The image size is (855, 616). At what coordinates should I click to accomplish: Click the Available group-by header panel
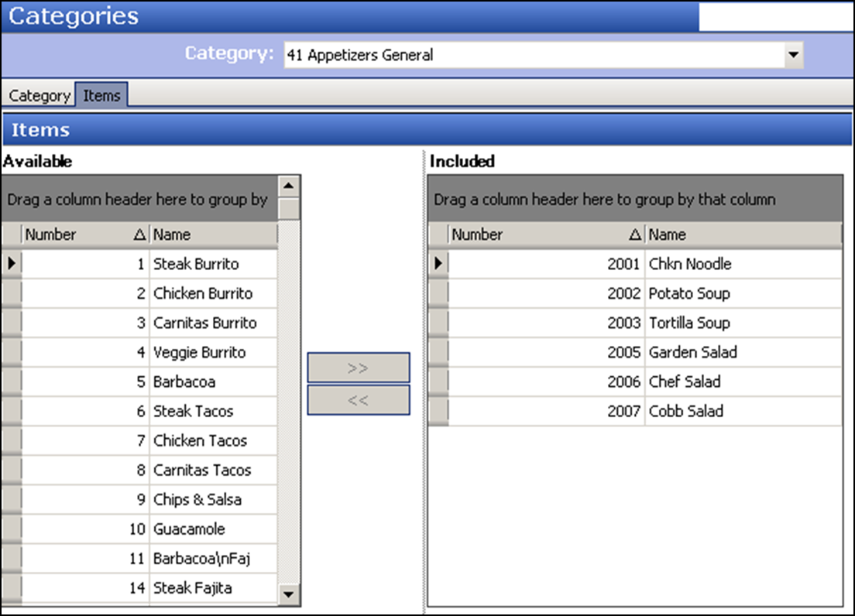(139, 200)
